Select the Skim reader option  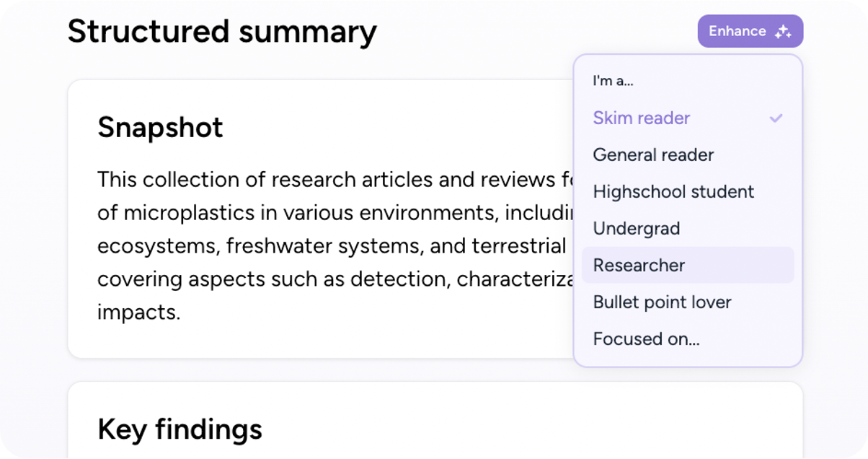(x=688, y=118)
